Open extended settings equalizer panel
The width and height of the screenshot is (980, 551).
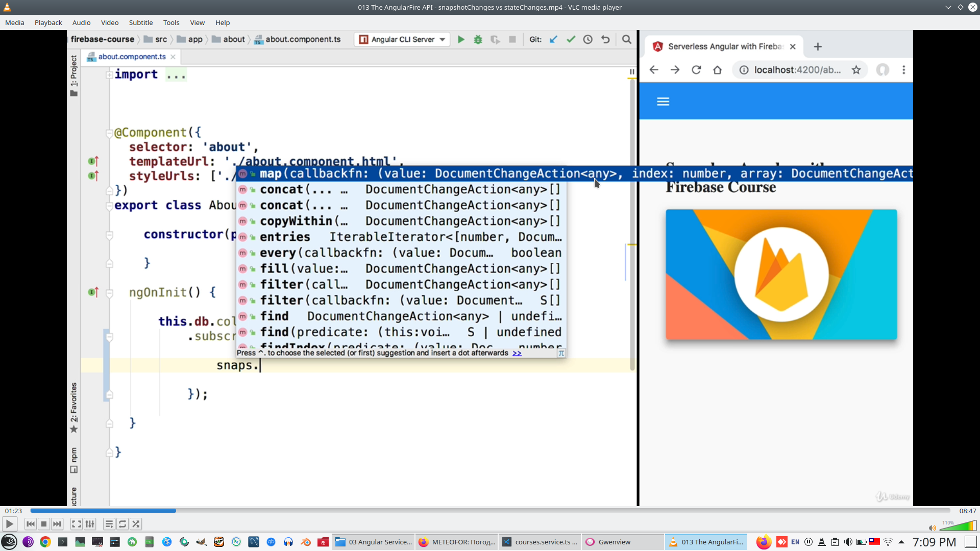pyautogui.click(x=90, y=524)
